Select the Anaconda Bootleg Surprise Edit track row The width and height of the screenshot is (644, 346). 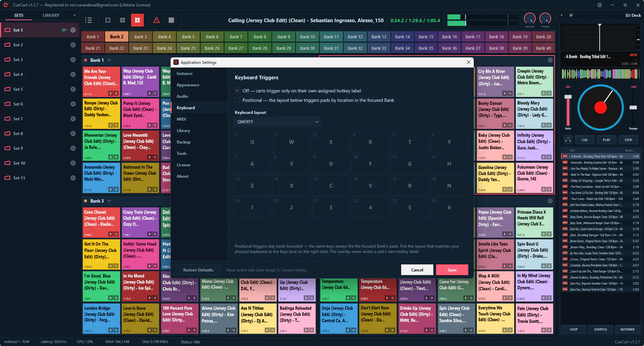tap(600, 162)
